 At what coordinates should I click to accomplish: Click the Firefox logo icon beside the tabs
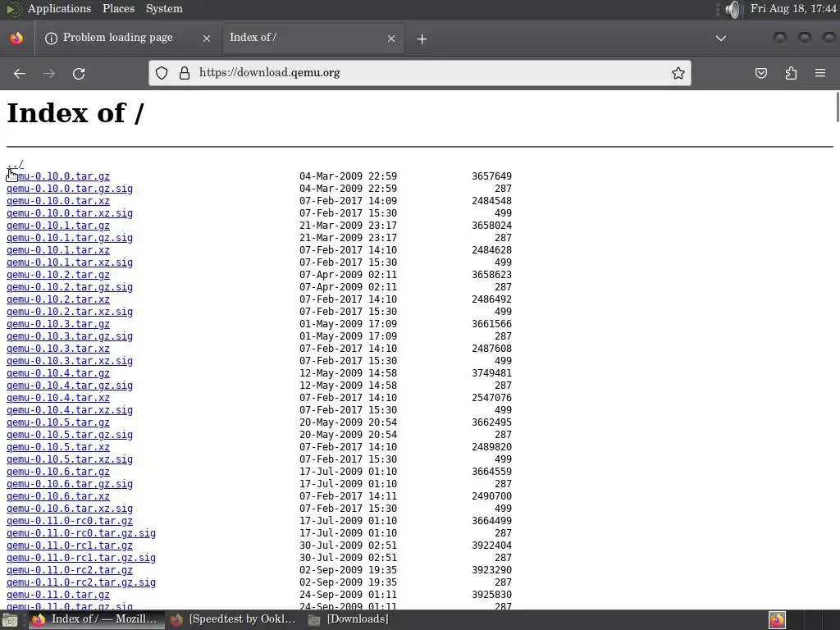tap(16, 38)
